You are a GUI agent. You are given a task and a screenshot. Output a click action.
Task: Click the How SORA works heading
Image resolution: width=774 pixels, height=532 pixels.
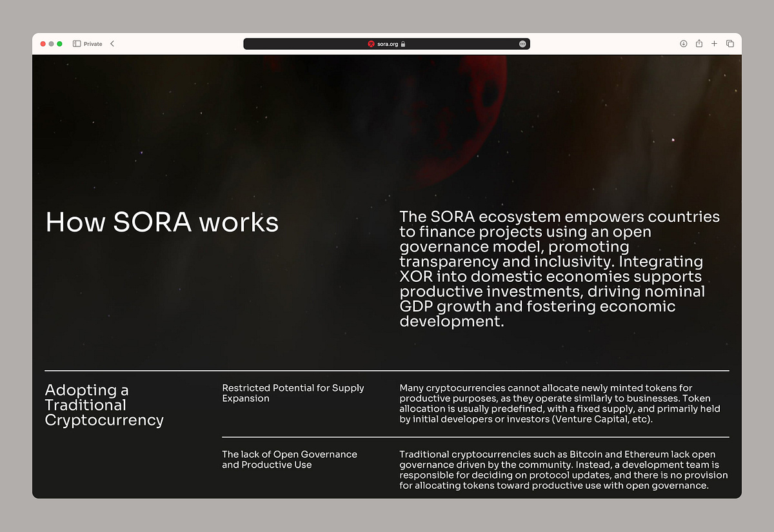tap(162, 222)
